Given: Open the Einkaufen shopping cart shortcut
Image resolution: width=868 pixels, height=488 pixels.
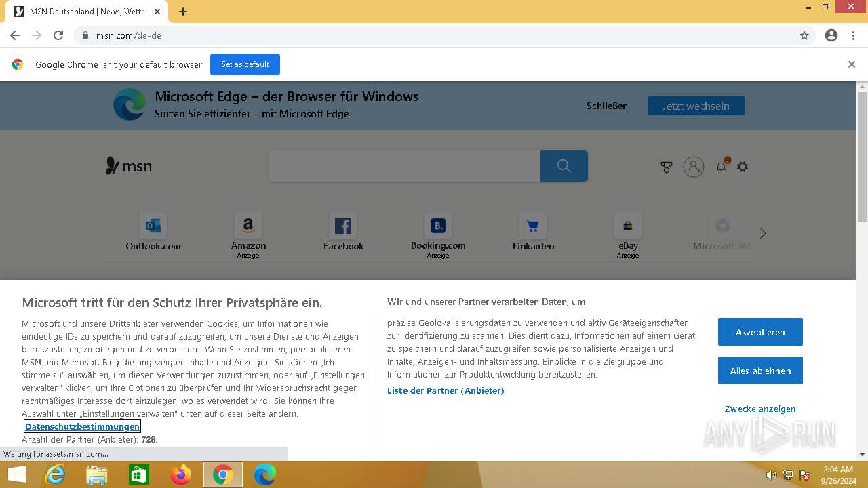Looking at the screenshot, I should click(x=533, y=232).
